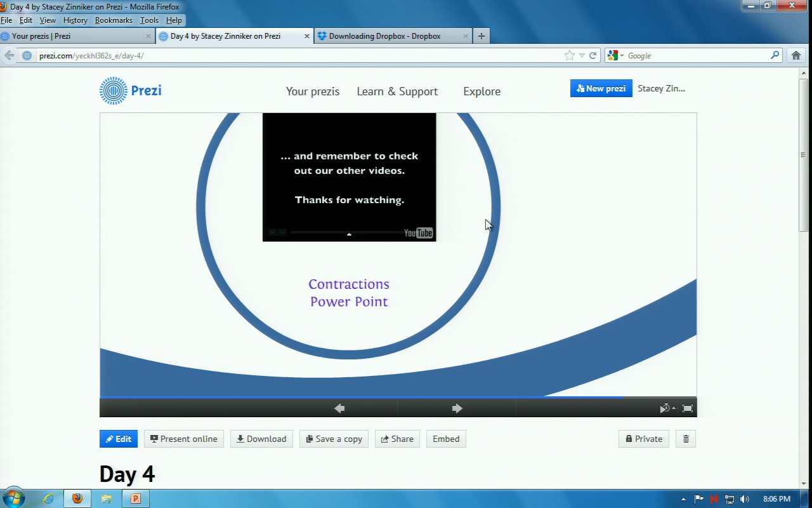Click the blue Edit button
The image size is (812, 508).
pos(119,439)
